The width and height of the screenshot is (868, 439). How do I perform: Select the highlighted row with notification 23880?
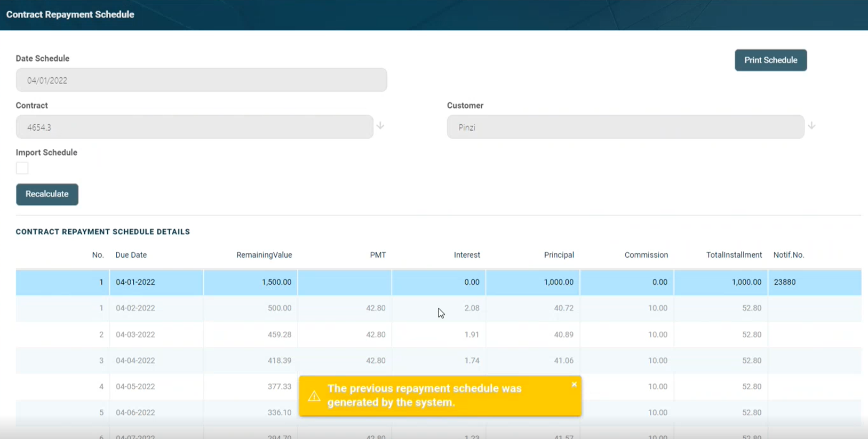point(437,282)
